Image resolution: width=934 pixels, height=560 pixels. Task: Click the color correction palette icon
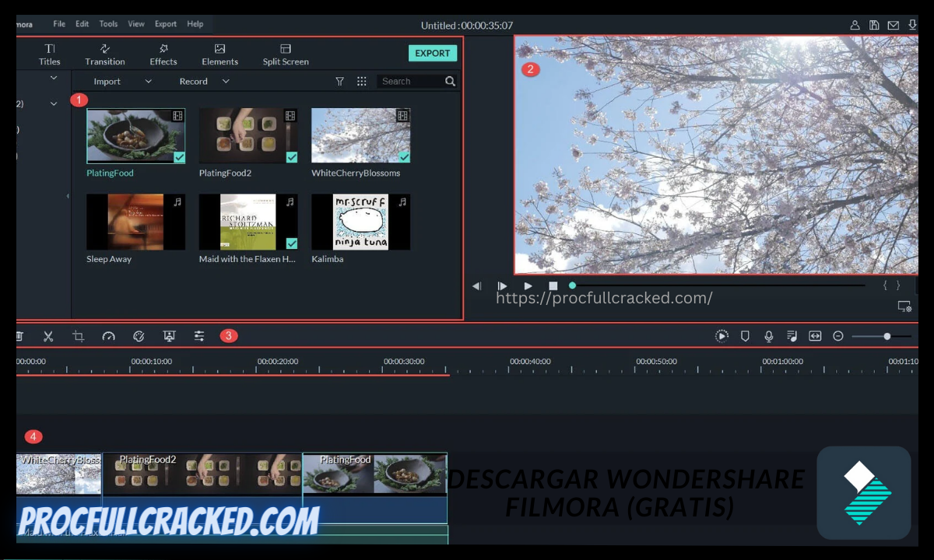(139, 336)
